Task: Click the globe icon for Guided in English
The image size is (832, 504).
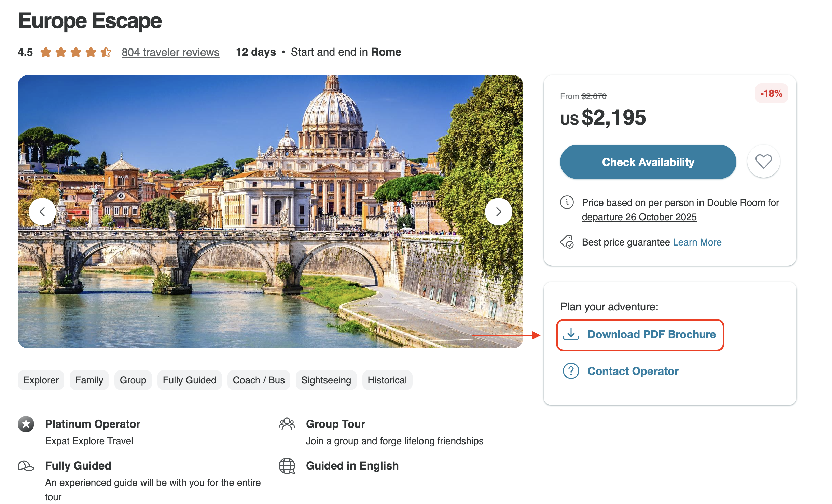Action: pyautogui.click(x=287, y=466)
